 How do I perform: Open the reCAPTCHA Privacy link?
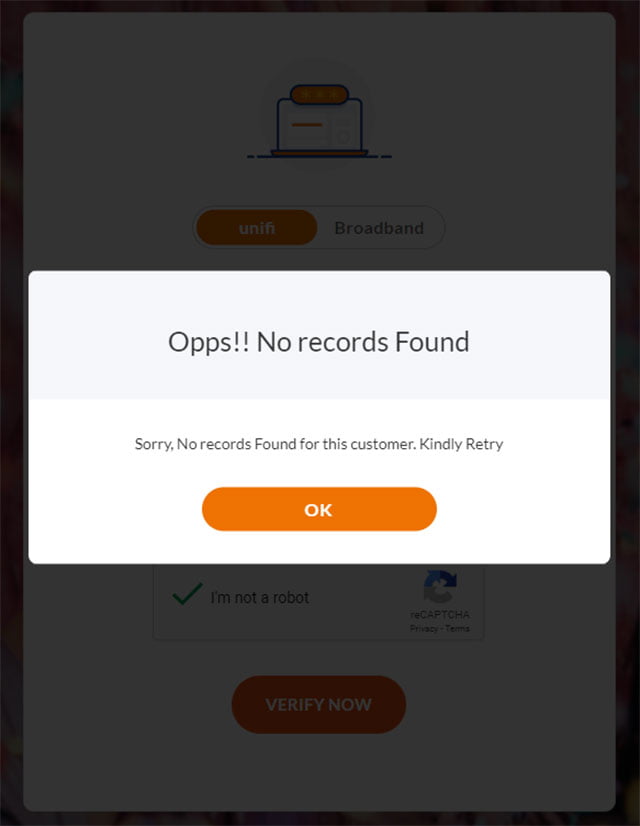(424, 628)
